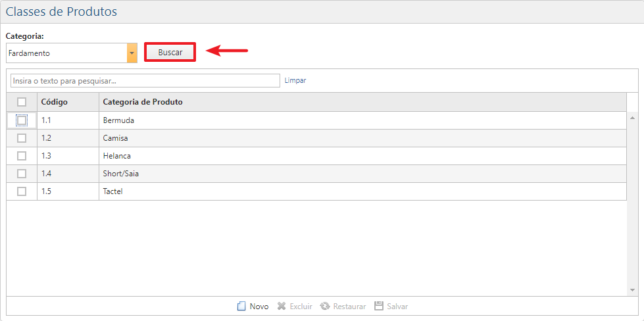The width and height of the screenshot is (644, 321).
Task: Focus the search text field
Action: pyautogui.click(x=145, y=80)
